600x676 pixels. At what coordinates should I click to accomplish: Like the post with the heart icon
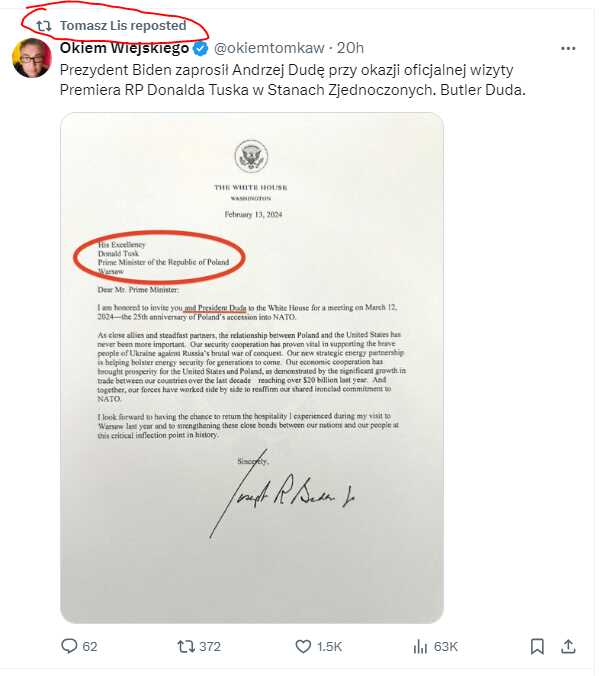tap(303, 647)
